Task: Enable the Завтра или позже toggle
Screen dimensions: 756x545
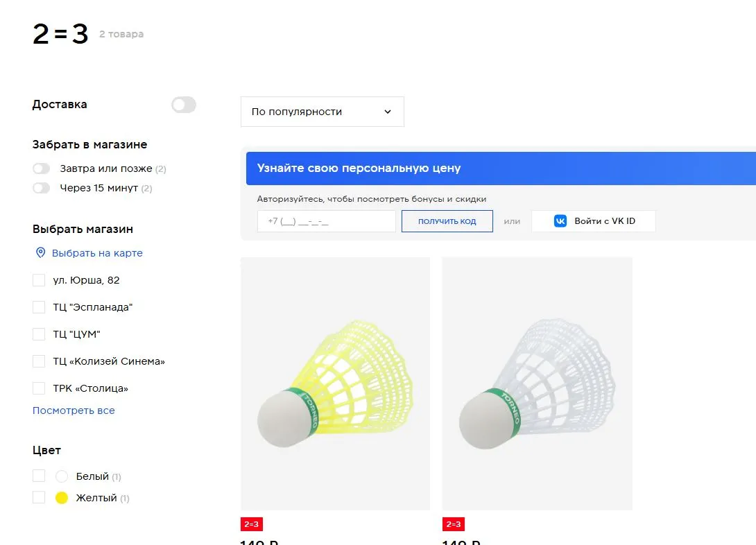Action: click(42, 168)
